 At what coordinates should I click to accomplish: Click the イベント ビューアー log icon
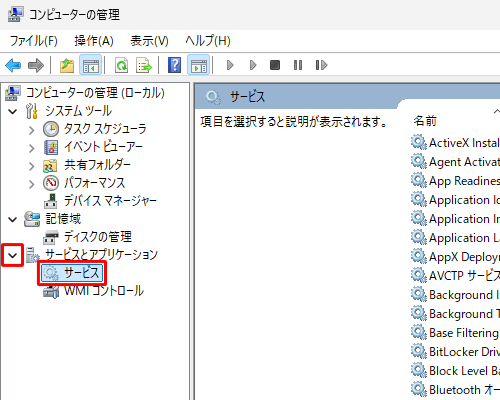(x=51, y=147)
